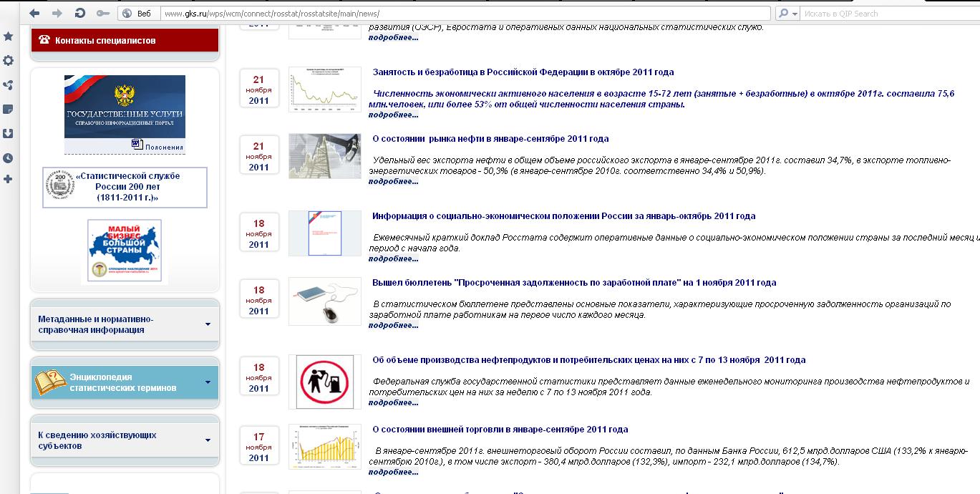Click подробнее under нефтепродуктов article
The width and height of the screenshot is (980, 494).
pyautogui.click(x=394, y=402)
